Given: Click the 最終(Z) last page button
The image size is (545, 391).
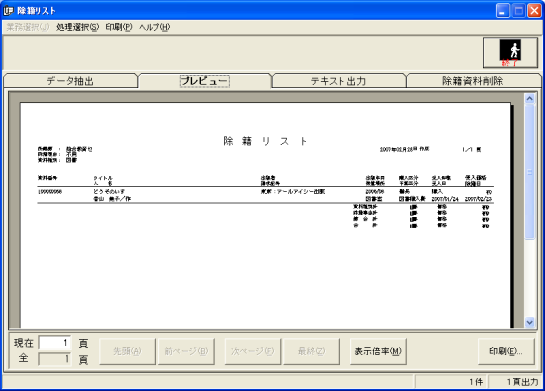Looking at the screenshot, I should click(x=311, y=351).
